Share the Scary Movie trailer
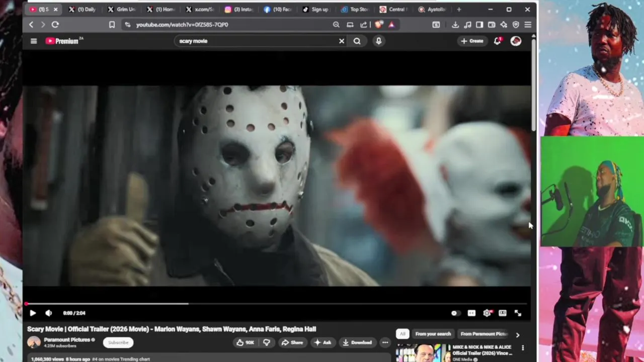Viewport: 644px width, 362px height. click(292, 343)
